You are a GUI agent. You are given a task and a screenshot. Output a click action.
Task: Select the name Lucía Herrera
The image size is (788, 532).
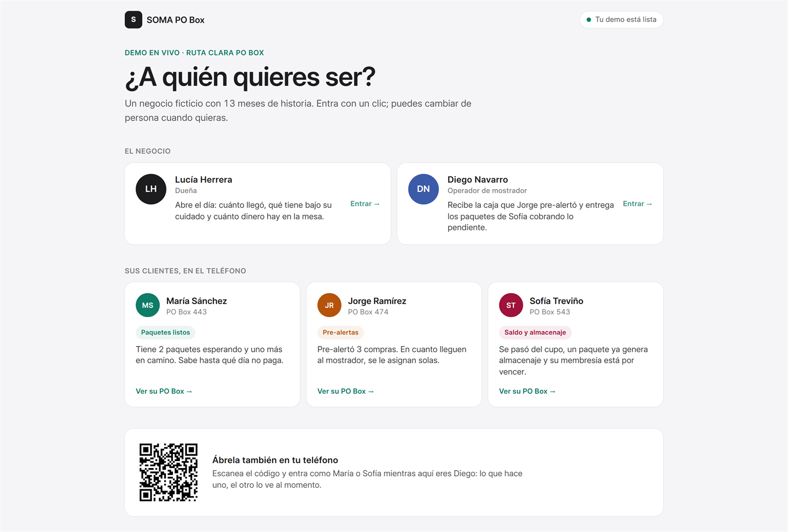point(204,180)
